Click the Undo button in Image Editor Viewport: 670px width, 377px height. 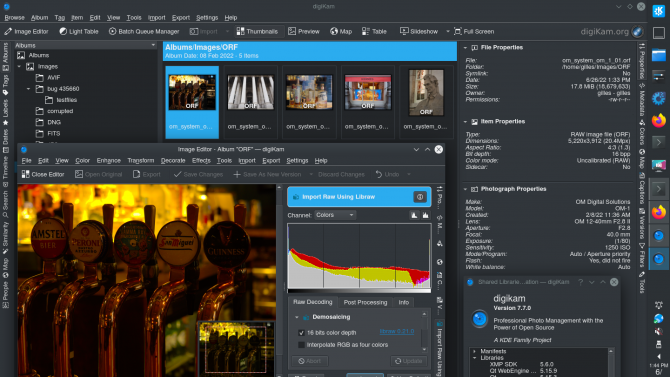pyautogui.click(x=388, y=174)
